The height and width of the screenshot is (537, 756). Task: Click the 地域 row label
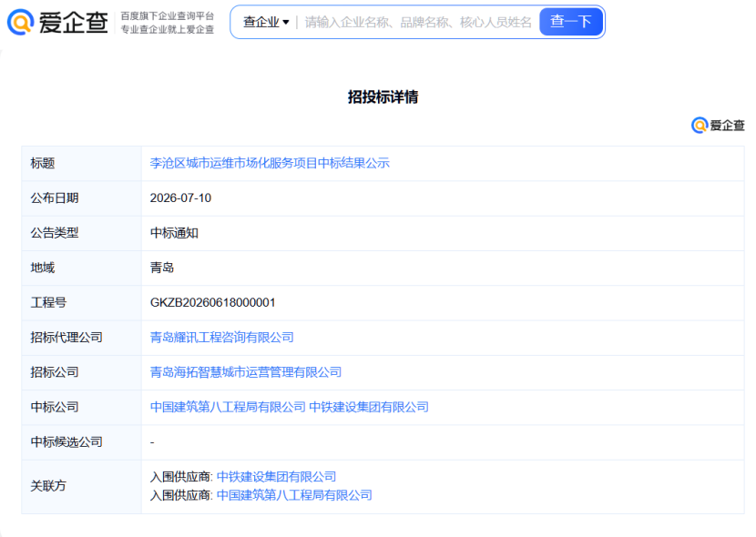[43, 268]
